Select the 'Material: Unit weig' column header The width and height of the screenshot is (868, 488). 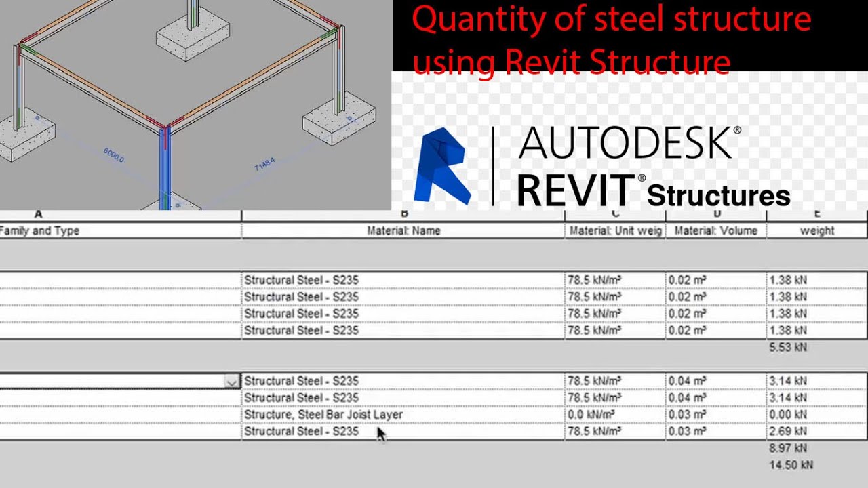pos(615,230)
